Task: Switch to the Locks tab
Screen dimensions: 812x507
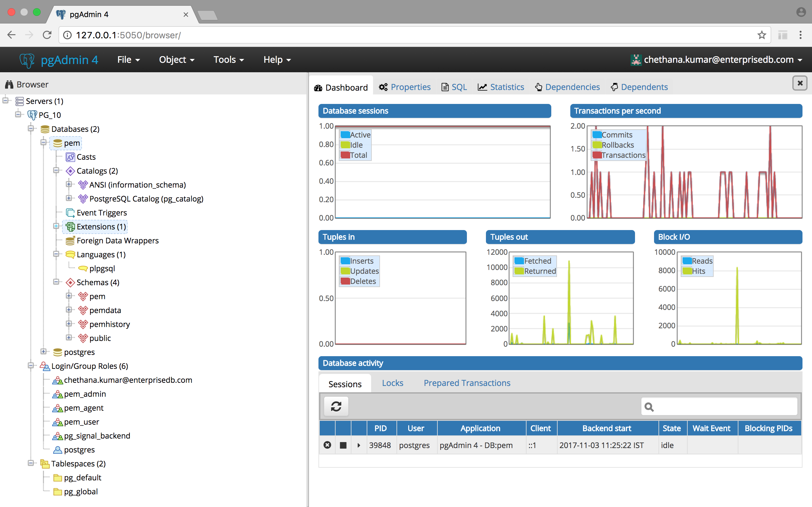Action: click(392, 383)
